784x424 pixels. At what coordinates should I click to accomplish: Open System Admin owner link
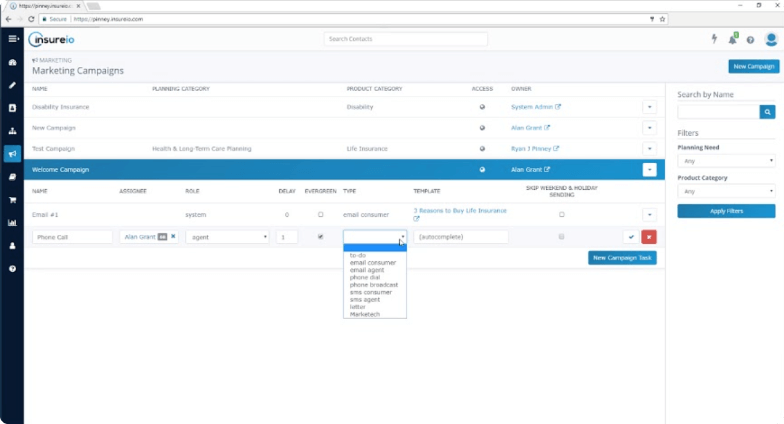tap(536, 107)
